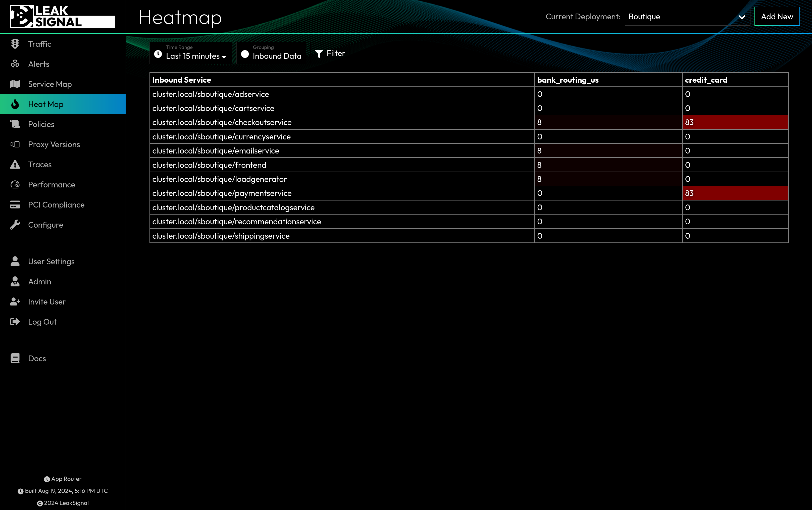
Task: Click Log Out
Action: coord(63,321)
